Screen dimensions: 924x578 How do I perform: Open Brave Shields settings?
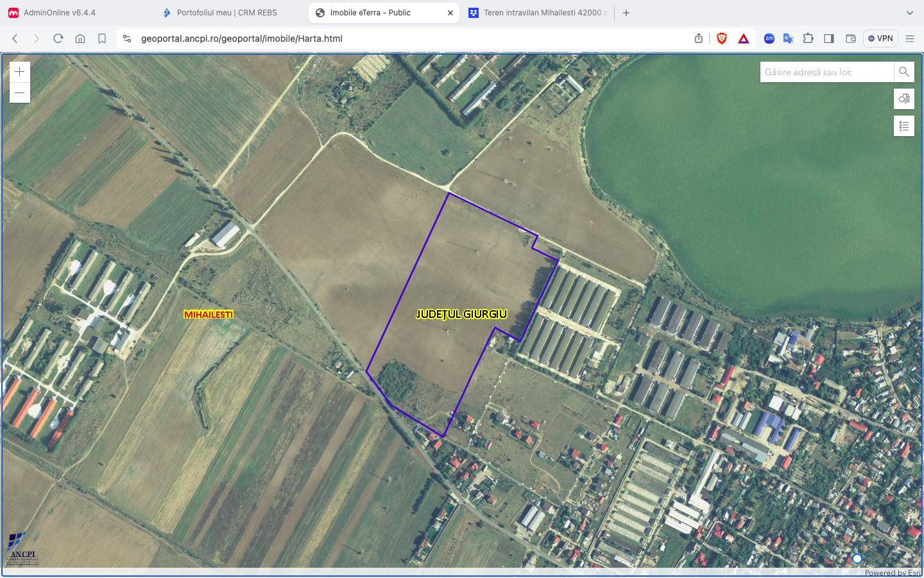click(723, 38)
